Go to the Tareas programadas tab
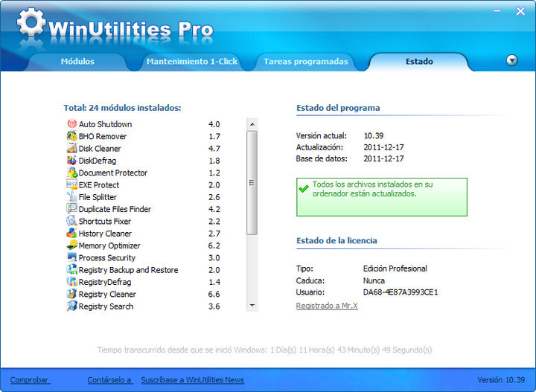 point(306,62)
